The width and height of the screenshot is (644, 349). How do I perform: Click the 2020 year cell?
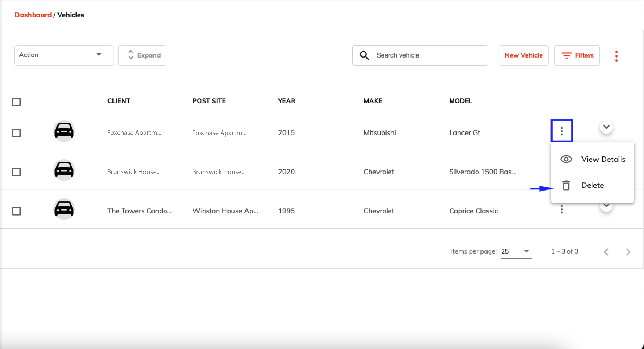[286, 172]
